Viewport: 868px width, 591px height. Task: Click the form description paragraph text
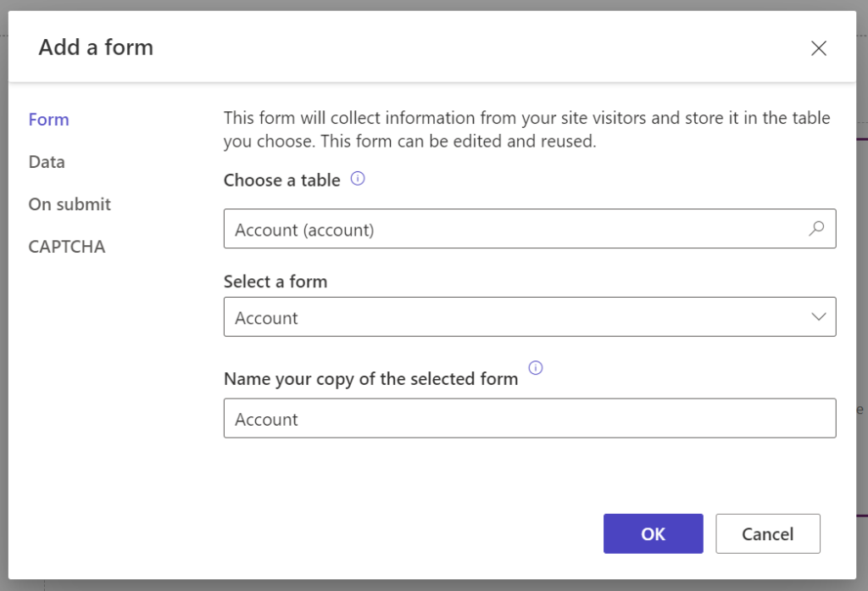527,130
